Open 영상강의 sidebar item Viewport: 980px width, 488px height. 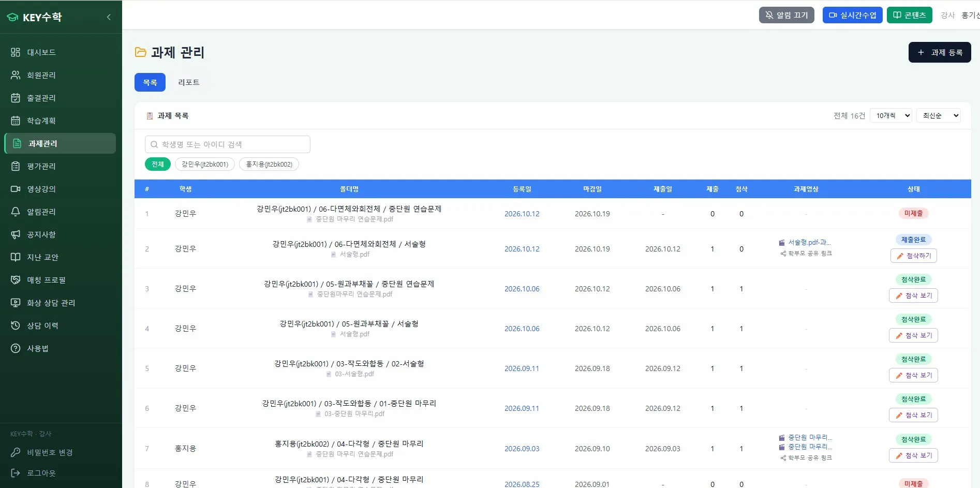(x=61, y=189)
